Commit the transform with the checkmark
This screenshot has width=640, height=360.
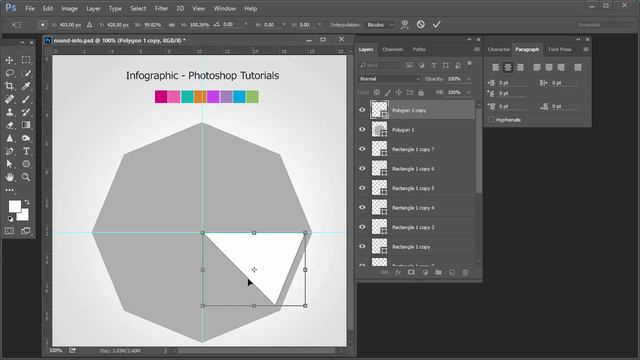click(437, 24)
